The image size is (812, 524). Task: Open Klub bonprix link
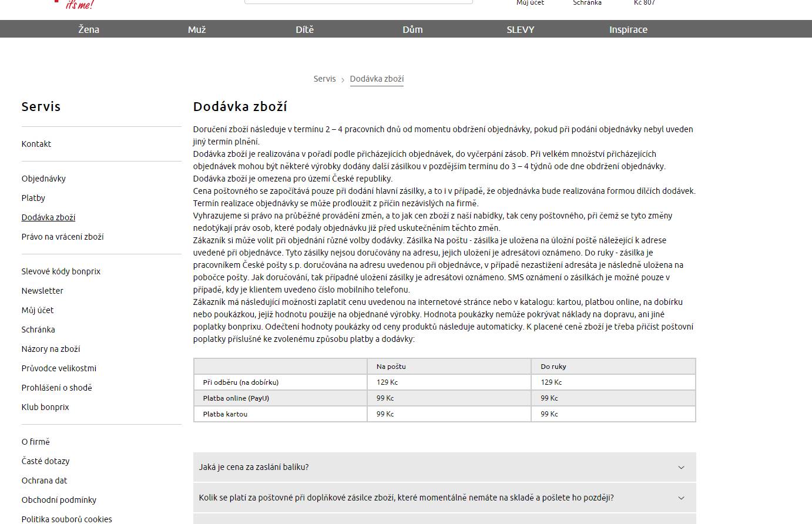click(x=45, y=407)
